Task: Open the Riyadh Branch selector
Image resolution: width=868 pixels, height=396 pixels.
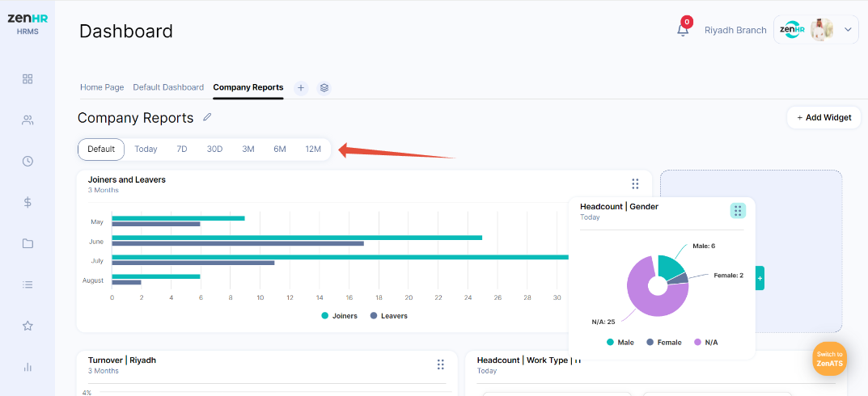Action: (x=735, y=31)
